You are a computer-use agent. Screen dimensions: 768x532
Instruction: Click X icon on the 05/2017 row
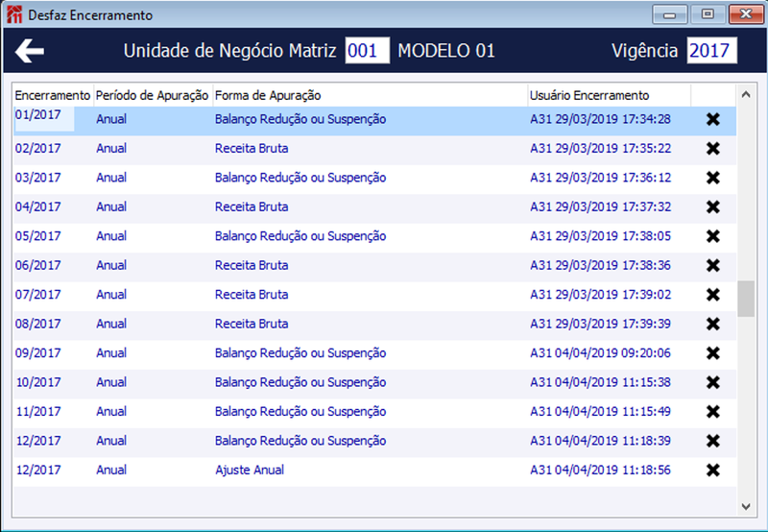tap(713, 236)
